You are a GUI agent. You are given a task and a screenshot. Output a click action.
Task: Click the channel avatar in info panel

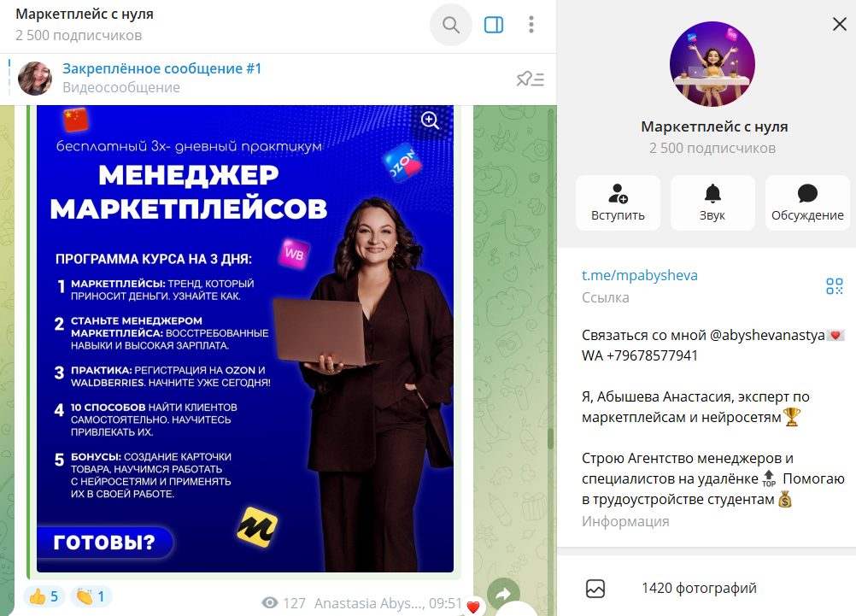[712, 64]
